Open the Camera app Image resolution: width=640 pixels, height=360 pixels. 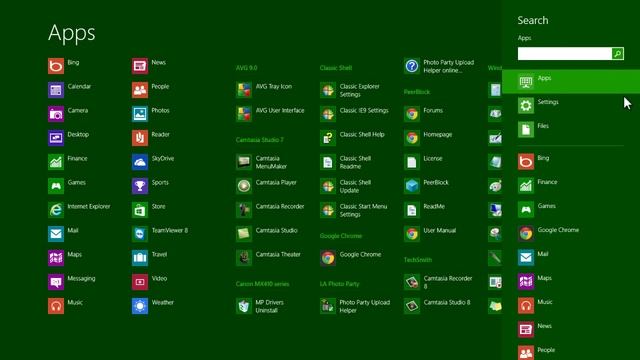pyautogui.click(x=68, y=114)
